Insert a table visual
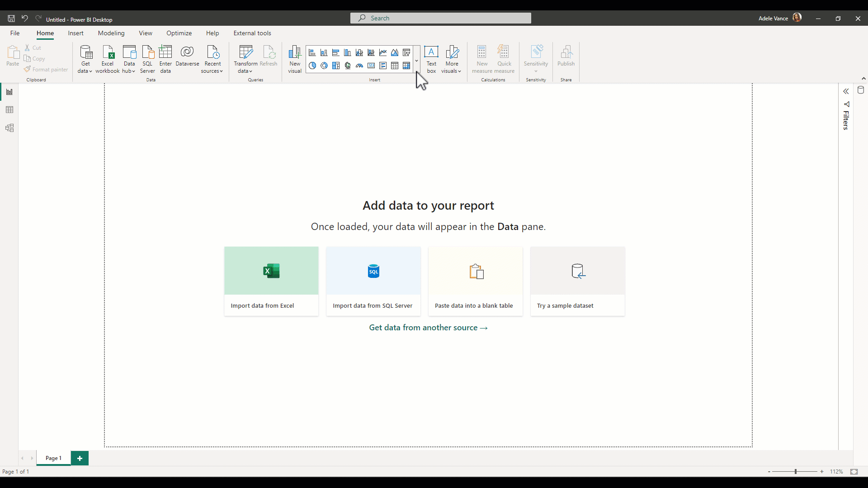Image resolution: width=868 pixels, height=488 pixels. [395, 66]
